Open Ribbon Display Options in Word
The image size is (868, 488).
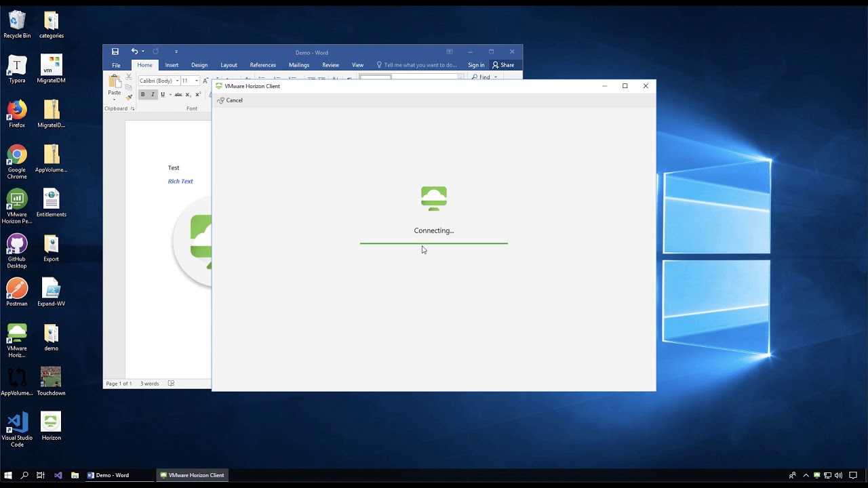tap(449, 52)
